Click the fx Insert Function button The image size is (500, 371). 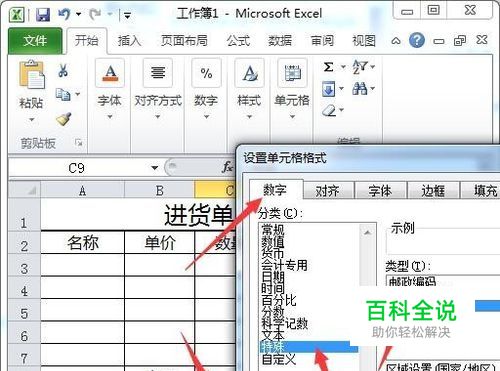pyautogui.click(x=228, y=167)
